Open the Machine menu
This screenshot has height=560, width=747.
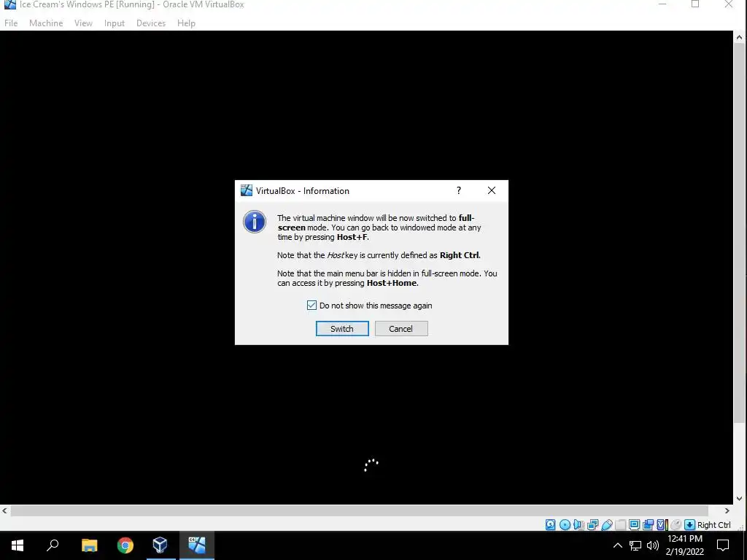click(46, 23)
